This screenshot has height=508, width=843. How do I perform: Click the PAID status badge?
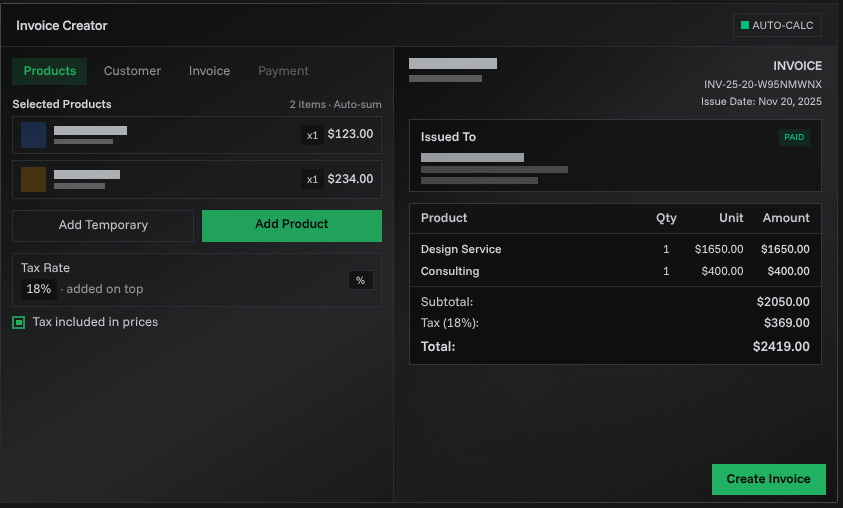point(794,137)
